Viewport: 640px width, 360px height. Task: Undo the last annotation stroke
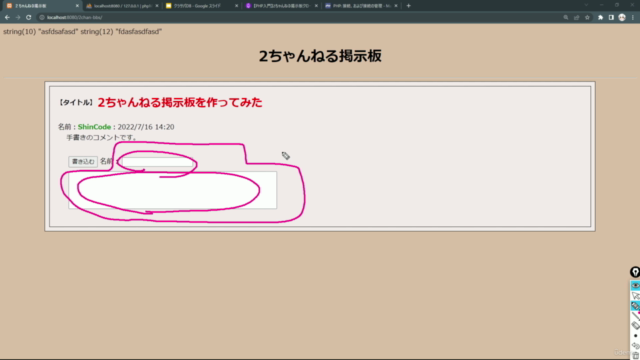(x=635, y=346)
